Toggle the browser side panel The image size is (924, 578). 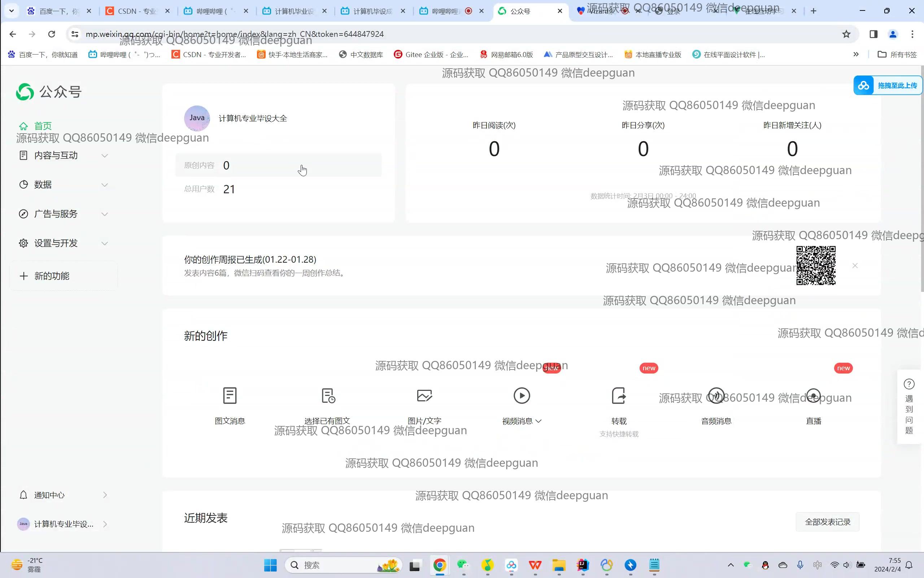point(873,34)
